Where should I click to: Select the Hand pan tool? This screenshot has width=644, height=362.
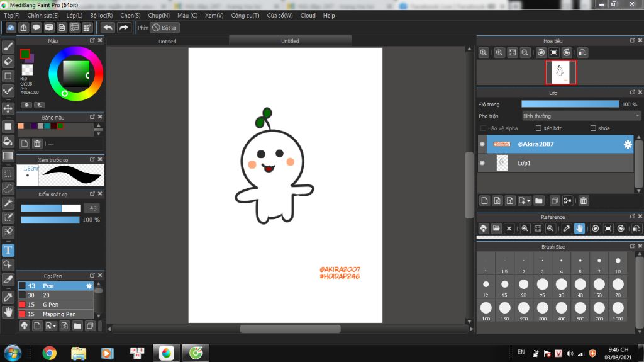(x=8, y=311)
